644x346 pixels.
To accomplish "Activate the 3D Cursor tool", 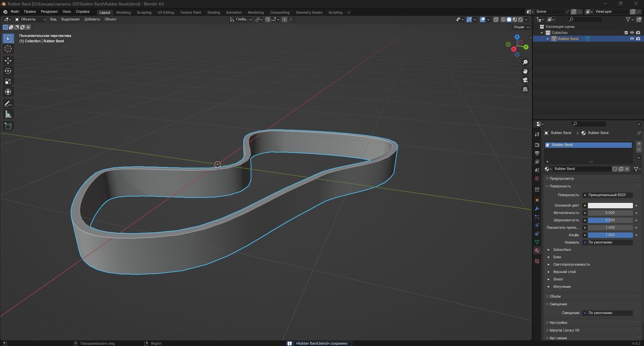I will pos(8,49).
